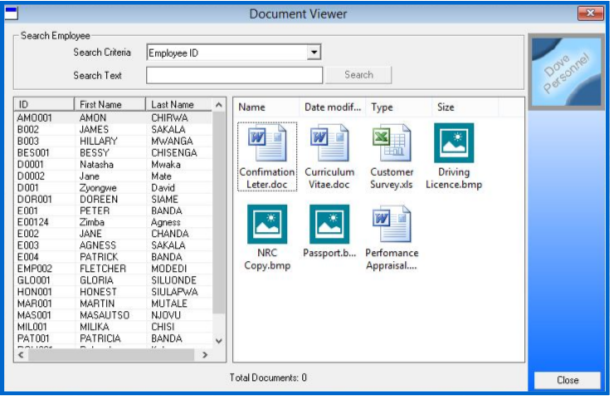Select employee row D0002 Jane Mate

(x=114, y=176)
